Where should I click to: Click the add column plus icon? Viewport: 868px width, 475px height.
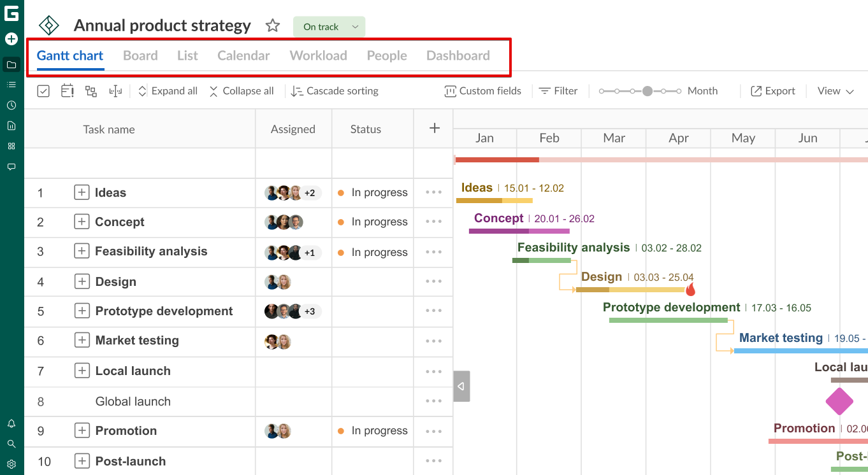(x=435, y=129)
